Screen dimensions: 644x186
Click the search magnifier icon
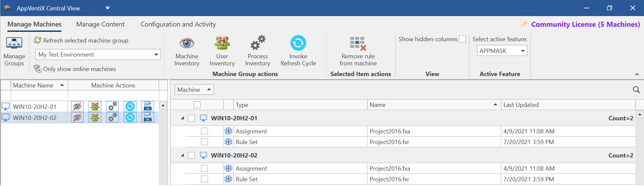click(636, 89)
